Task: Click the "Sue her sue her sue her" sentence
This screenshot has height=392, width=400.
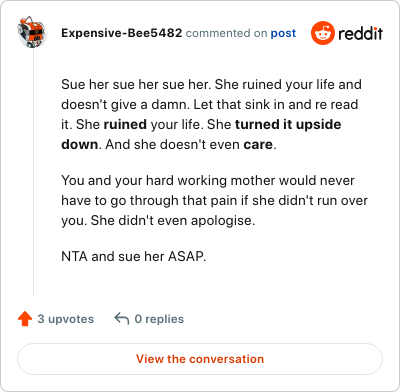Action: tap(136, 84)
